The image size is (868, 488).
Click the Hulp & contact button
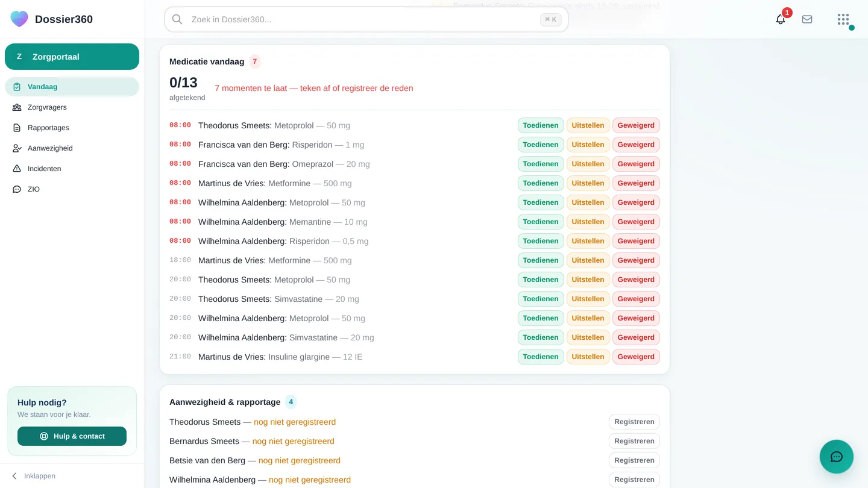(72, 436)
